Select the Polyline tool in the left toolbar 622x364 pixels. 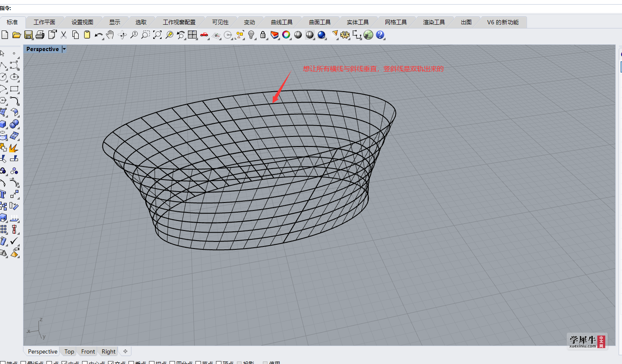pos(3,65)
